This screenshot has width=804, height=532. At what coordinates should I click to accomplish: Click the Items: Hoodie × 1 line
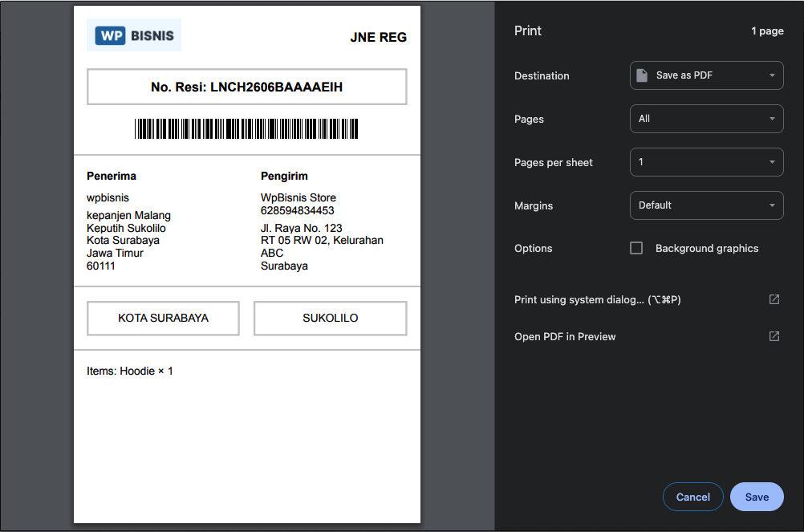click(x=130, y=371)
